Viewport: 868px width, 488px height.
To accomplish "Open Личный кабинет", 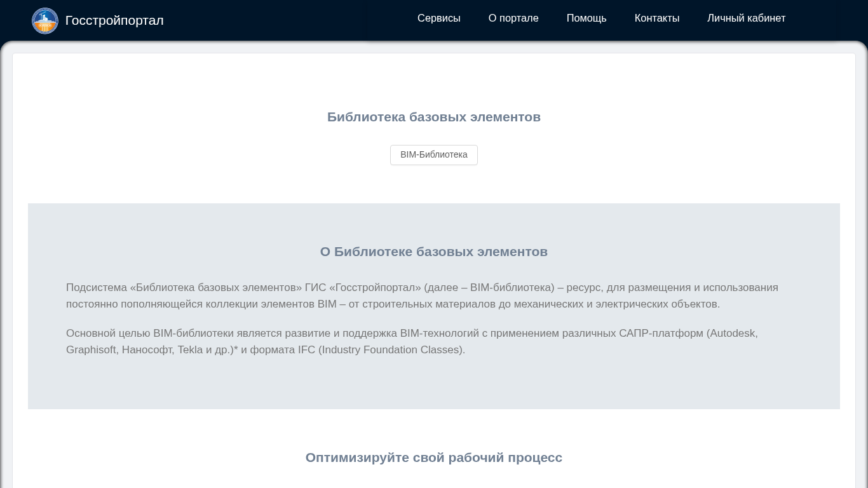I will pos(747,18).
